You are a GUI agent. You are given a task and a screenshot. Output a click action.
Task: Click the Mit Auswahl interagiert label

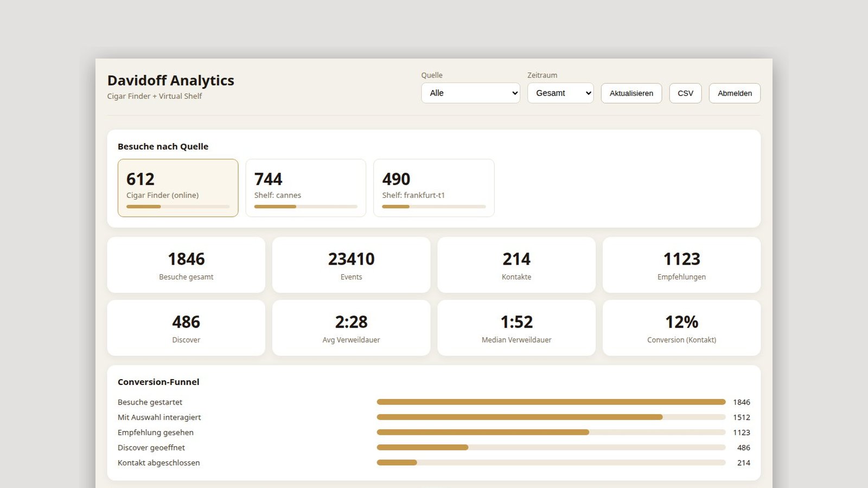159,417
